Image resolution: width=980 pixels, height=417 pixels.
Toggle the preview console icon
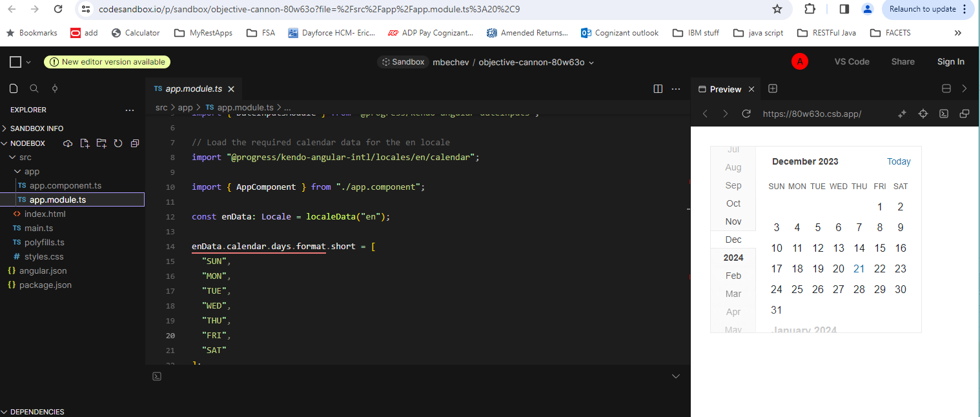(x=944, y=114)
